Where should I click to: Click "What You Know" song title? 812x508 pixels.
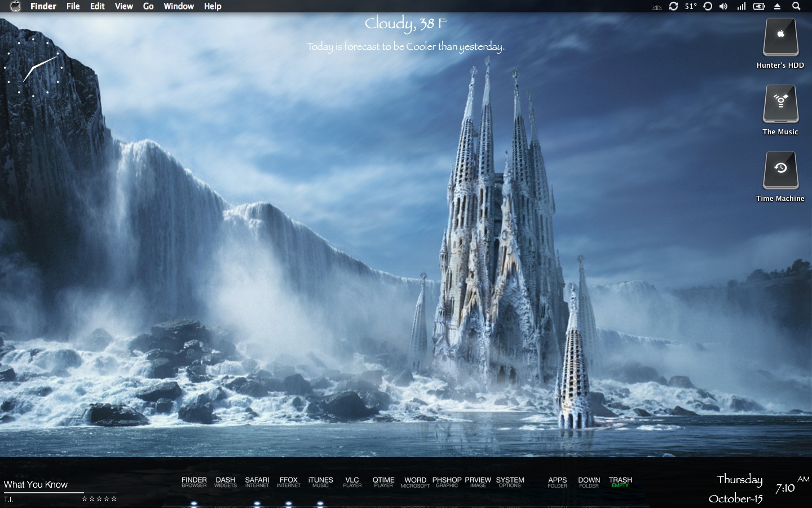click(x=36, y=484)
